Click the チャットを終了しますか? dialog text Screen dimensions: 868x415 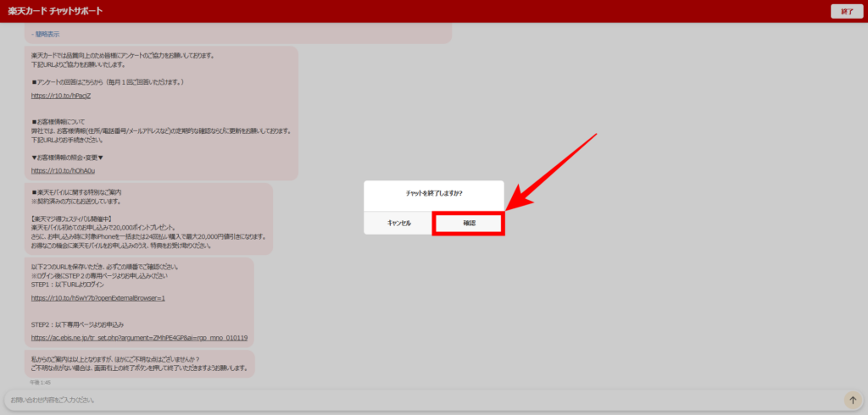pyautogui.click(x=434, y=193)
